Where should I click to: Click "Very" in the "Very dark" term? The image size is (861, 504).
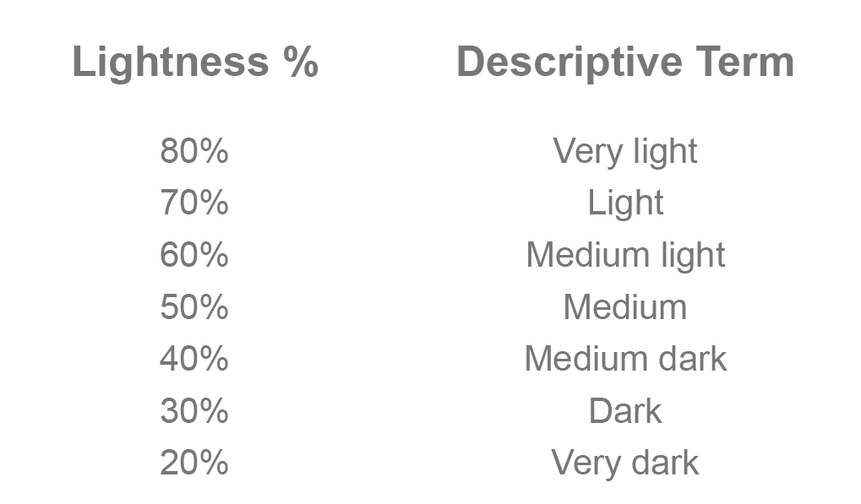coord(585,463)
